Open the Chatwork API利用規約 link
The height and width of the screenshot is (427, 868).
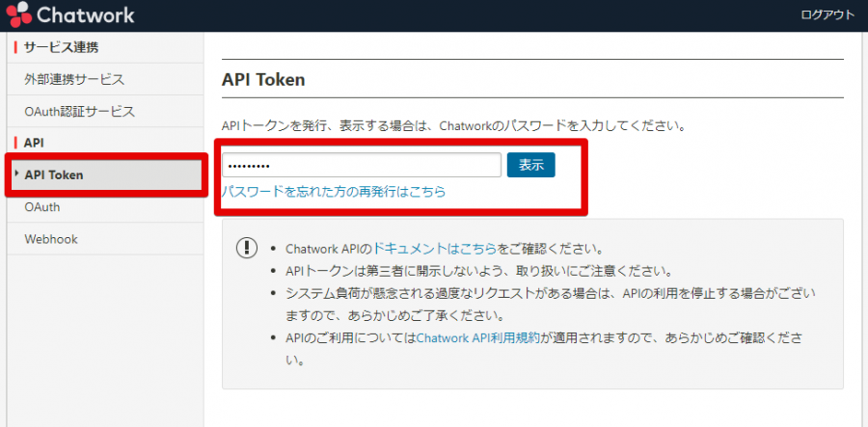pos(477,338)
